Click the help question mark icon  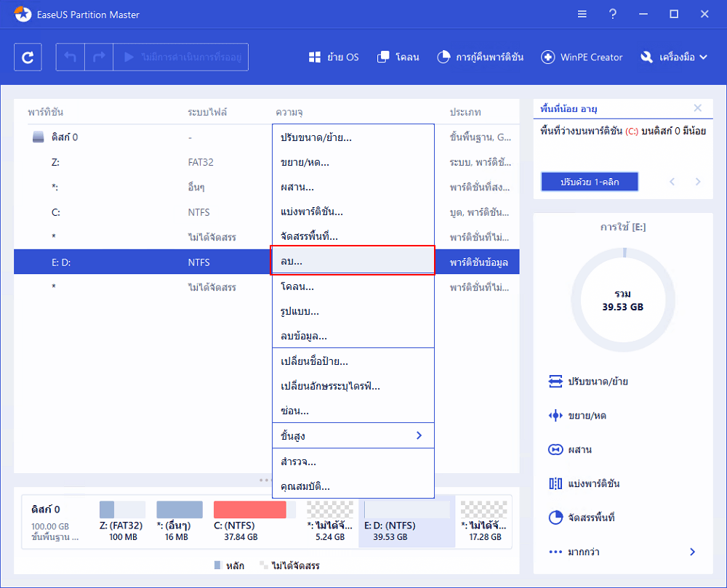[x=612, y=14]
